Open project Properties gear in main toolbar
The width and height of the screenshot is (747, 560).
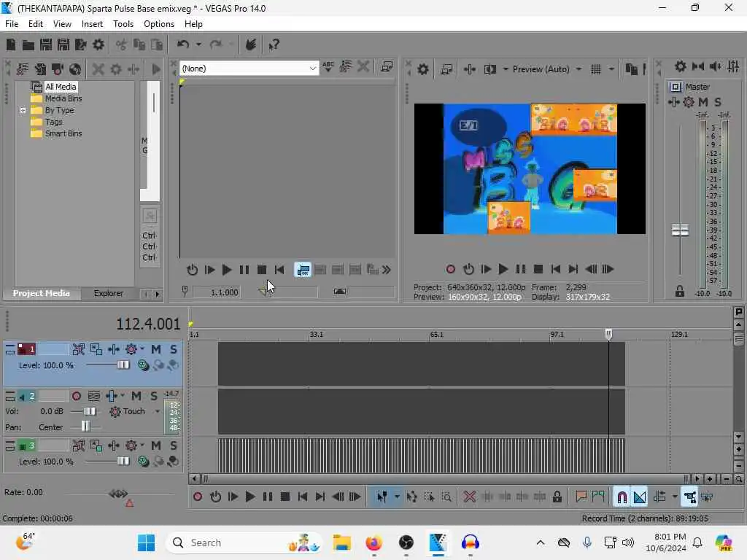point(98,44)
